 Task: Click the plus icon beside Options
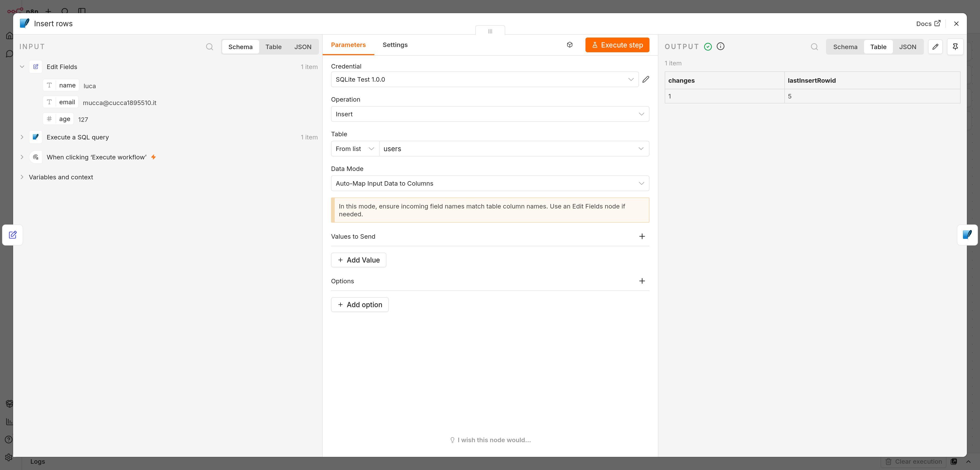tap(642, 281)
